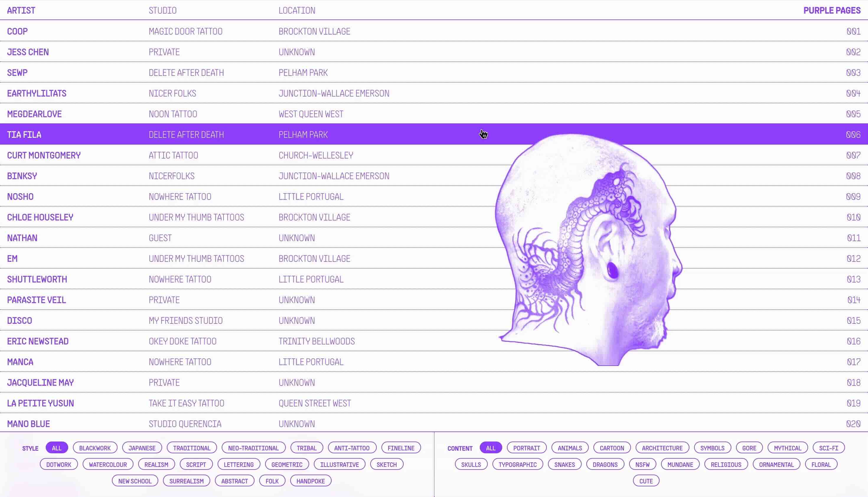The width and height of the screenshot is (868, 497).
Task: Filter style by Fineline
Action: (401, 448)
